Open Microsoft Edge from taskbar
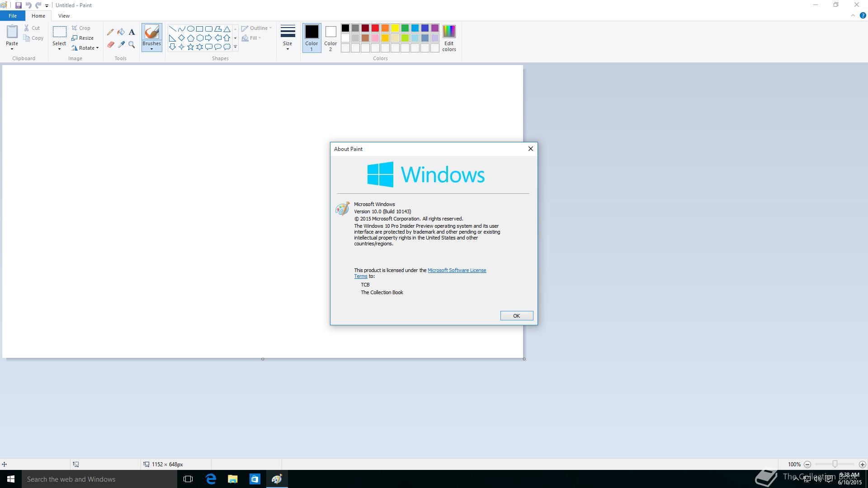868x488 pixels. coord(211,479)
